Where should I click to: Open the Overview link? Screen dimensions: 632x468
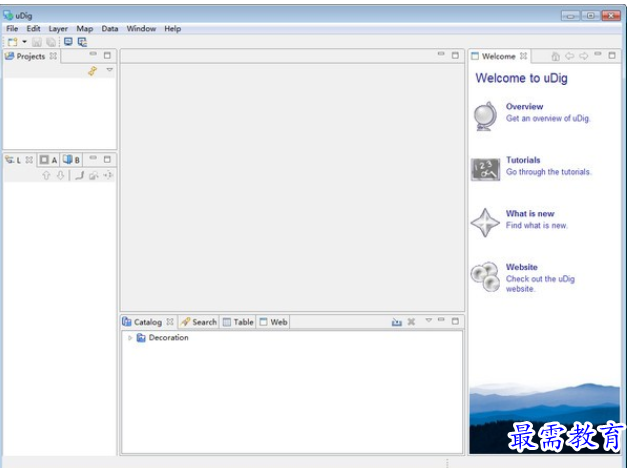(524, 106)
